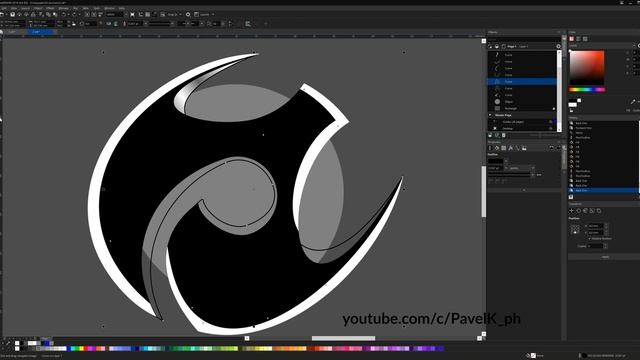Screen dimensions: 640x360
Task: Select Skew icon in Transform docker
Action: (599, 211)
